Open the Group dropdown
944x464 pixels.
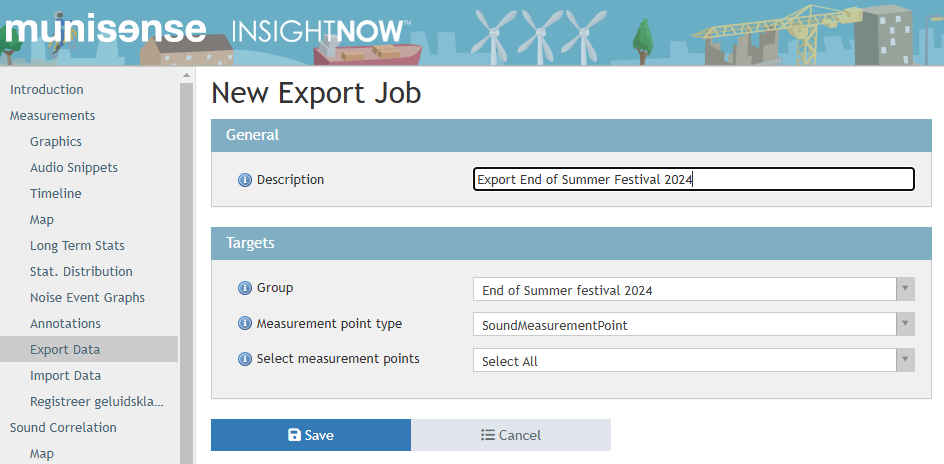(x=693, y=290)
